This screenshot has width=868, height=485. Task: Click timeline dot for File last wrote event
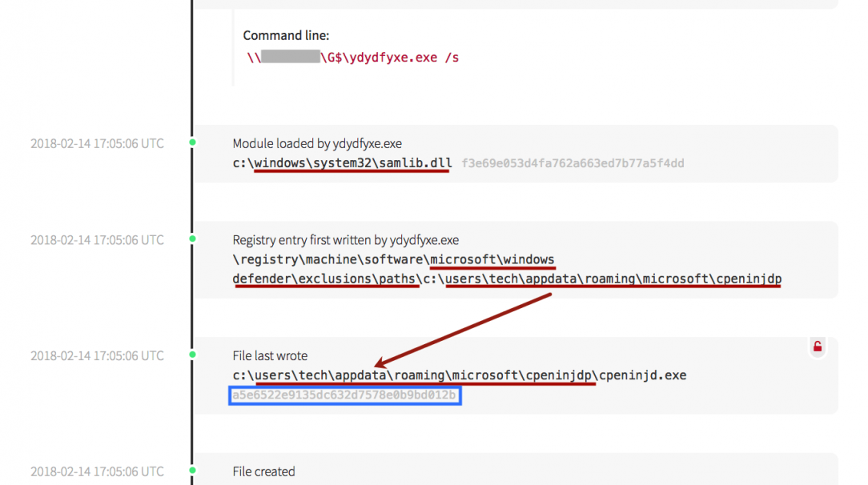point(192,355)
